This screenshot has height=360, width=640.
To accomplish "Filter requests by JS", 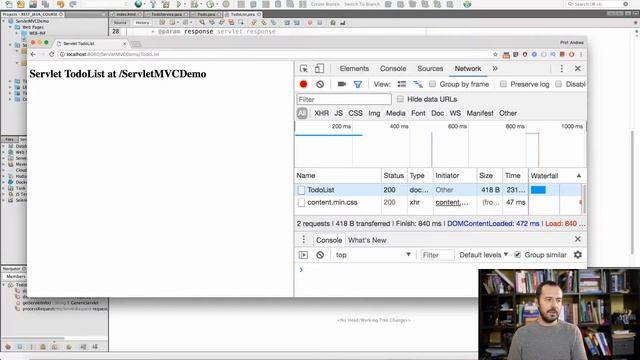I will (338, 113).
